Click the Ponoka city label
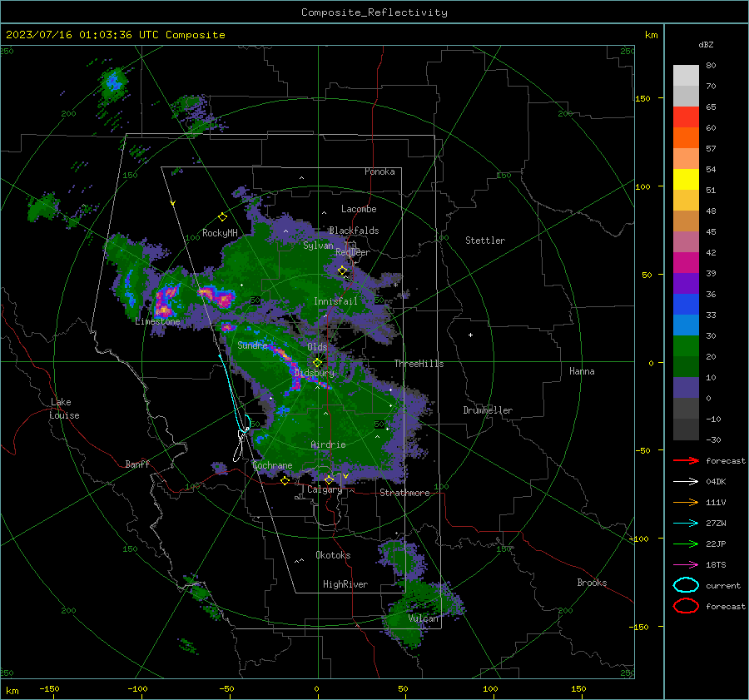This screenshot has height=700, width=749. 379,171
